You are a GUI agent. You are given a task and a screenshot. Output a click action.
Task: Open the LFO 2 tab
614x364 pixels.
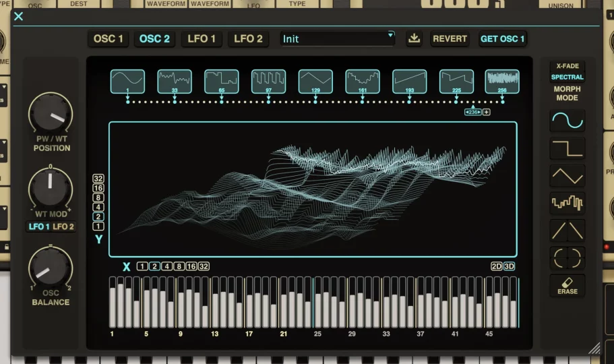(x=248, y=39)
